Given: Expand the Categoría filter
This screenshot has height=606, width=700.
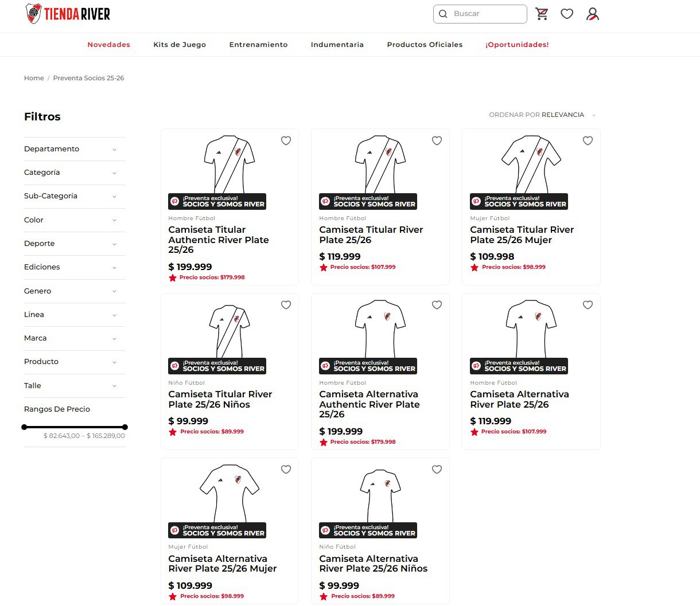Looking at the screenshot, I should click(x=75, y=173).
